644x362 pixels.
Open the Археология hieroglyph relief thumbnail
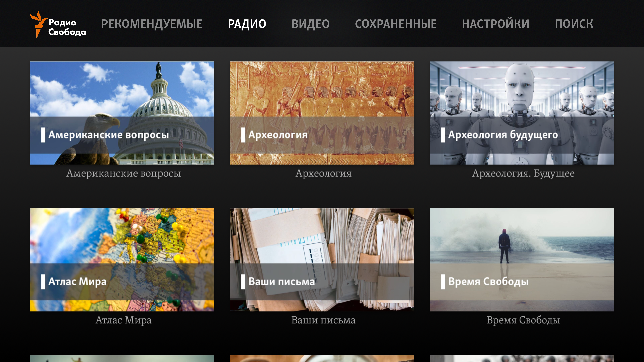322,113
